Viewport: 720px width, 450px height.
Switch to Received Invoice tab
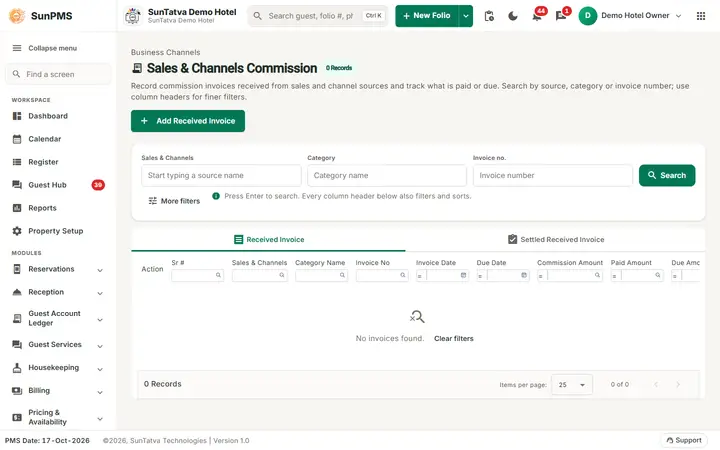click(x=269, y=240)
